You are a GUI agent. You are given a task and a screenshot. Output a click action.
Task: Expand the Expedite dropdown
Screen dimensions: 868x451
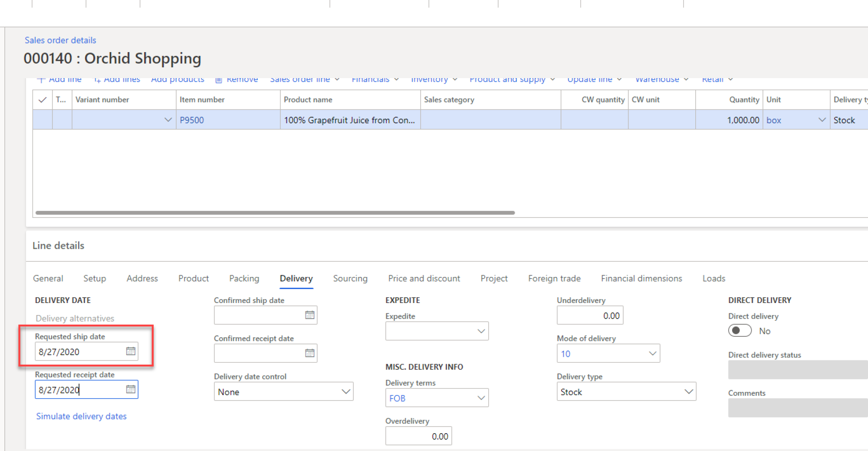[481, 331]
